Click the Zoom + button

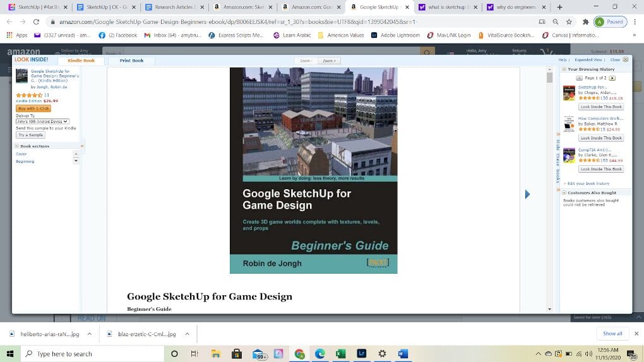(x=329, y=61)
